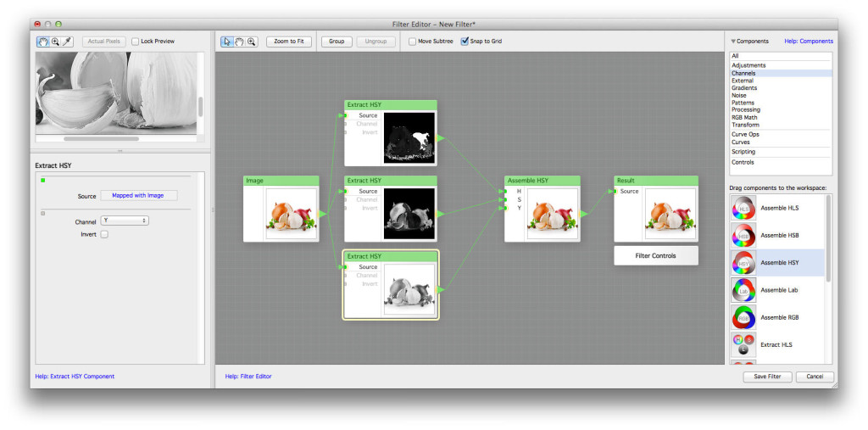
Task: Select the arrow pointer tool in workspace toolbar
Action: point(227,42)
